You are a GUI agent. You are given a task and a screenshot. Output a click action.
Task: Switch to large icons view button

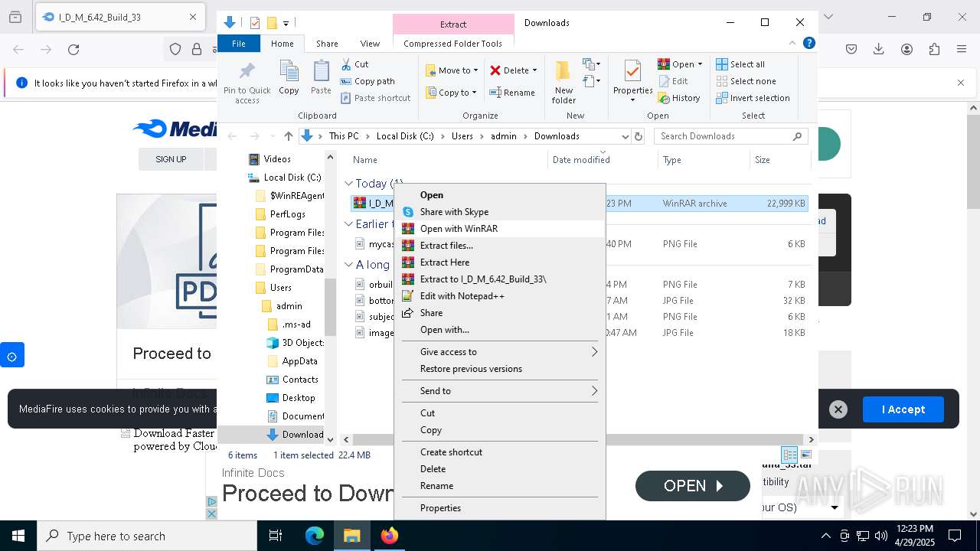[x=805, y=455]
